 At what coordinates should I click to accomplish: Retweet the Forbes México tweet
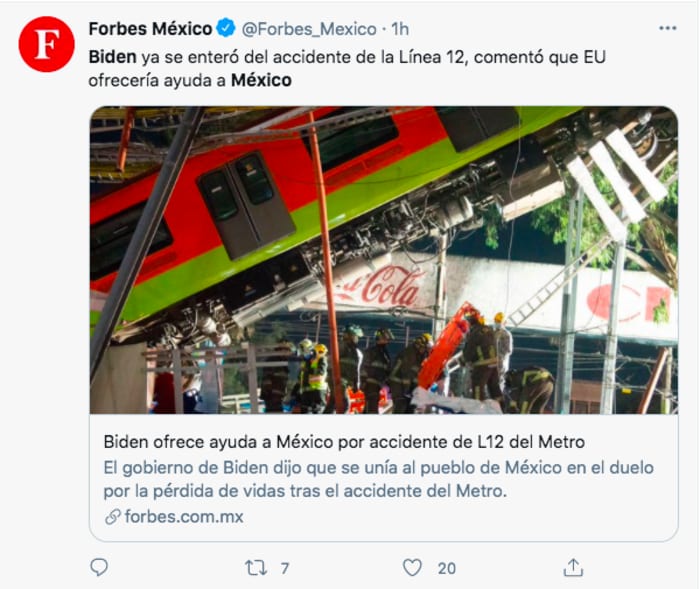coord(256,568)
